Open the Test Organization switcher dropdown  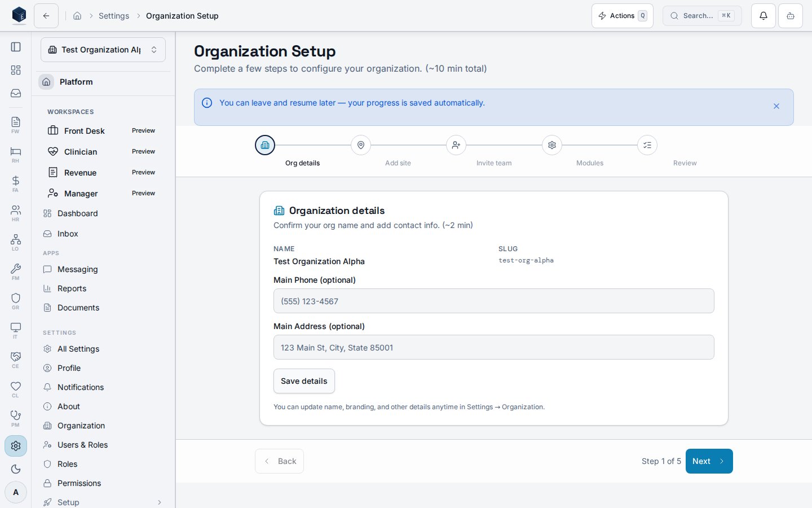tap(103, 50)
